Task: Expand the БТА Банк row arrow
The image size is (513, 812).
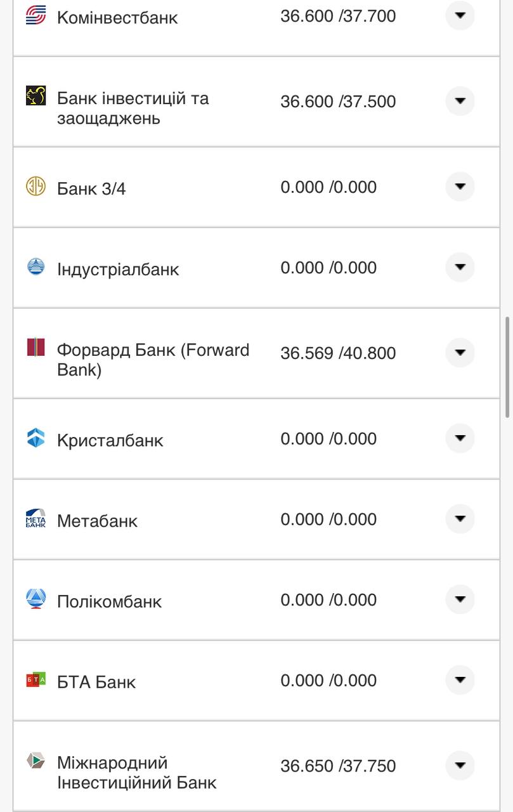Action: coord(460,680)
